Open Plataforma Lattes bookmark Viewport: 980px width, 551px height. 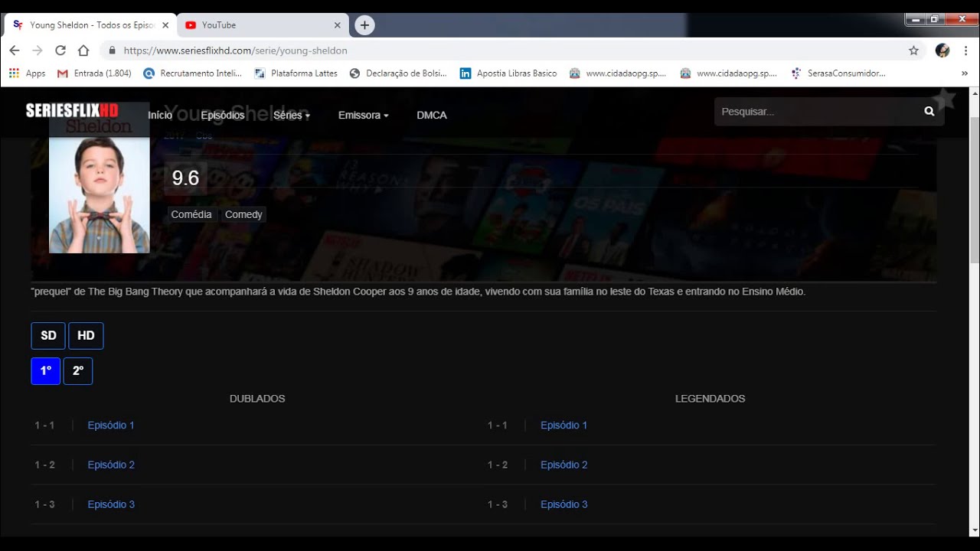(296, 73)
